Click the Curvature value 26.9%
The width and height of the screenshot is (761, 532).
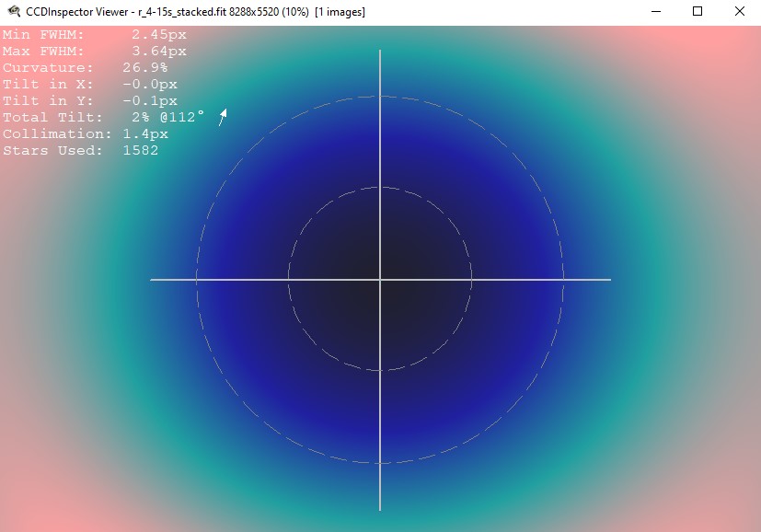145,67
